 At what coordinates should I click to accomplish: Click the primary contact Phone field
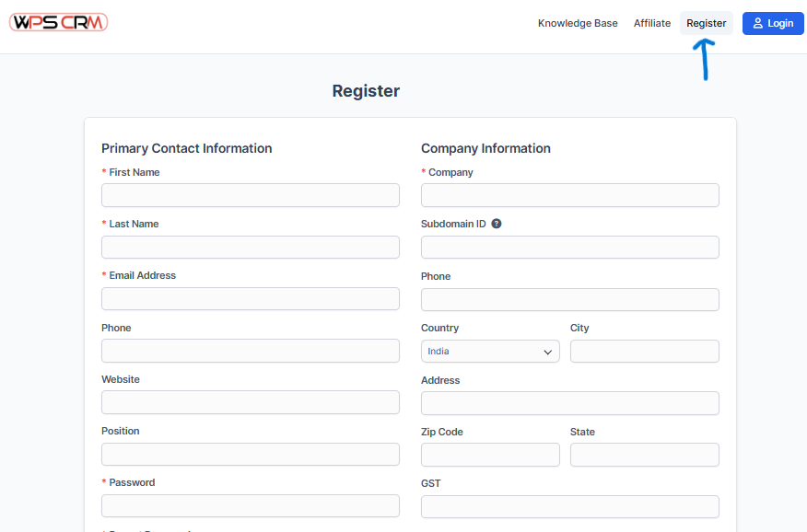pos(251,351)
